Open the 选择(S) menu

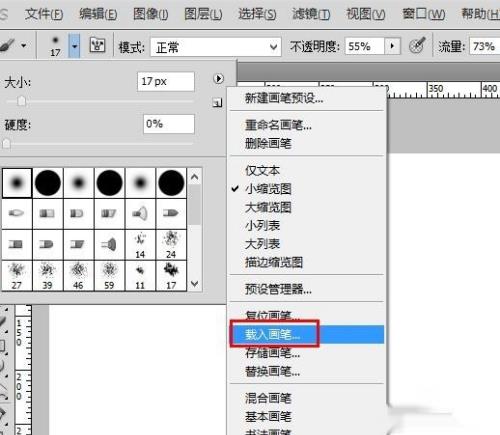pyautogui.click(x=257, y=14)
